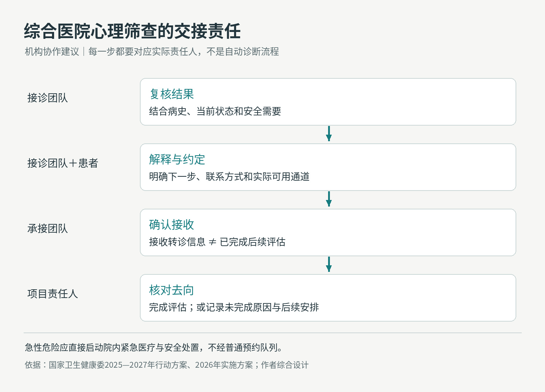
Task: Click the description 完成评估；或记录未完成原因与后续安排
Action: click(234, 307)
